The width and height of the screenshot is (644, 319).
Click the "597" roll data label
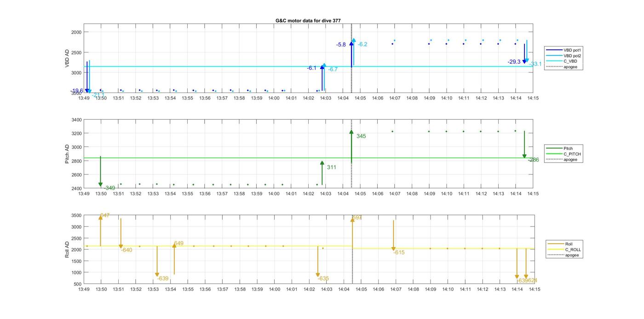[x=357, y=218]
